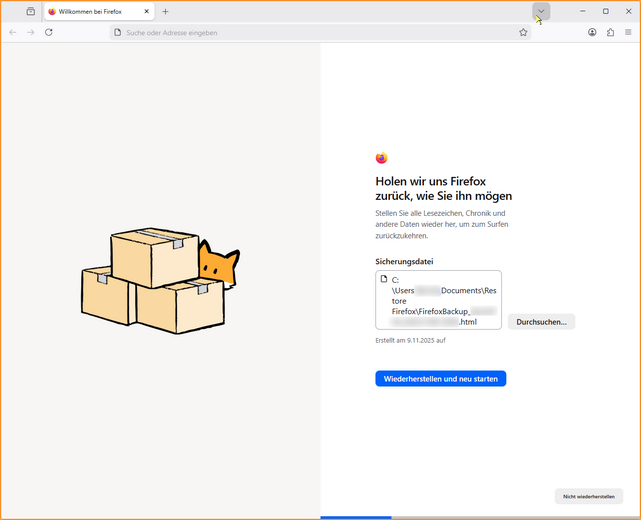The height and width of the screenshot is (520, 641).
Task: Maximize the Firefox window
Action: (x=605, y=11)
